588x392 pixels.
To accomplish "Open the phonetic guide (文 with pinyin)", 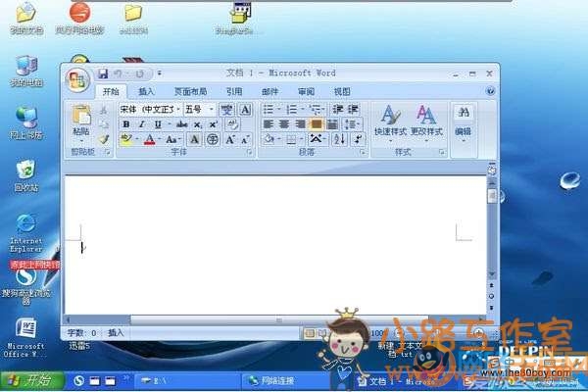I will tap(226, 110).
